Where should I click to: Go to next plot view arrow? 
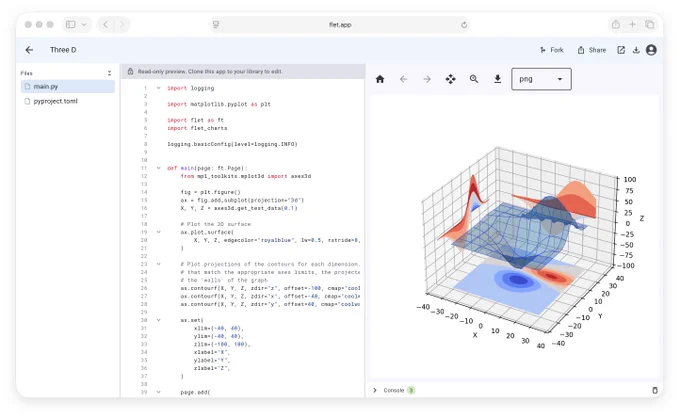pos(427,79)
